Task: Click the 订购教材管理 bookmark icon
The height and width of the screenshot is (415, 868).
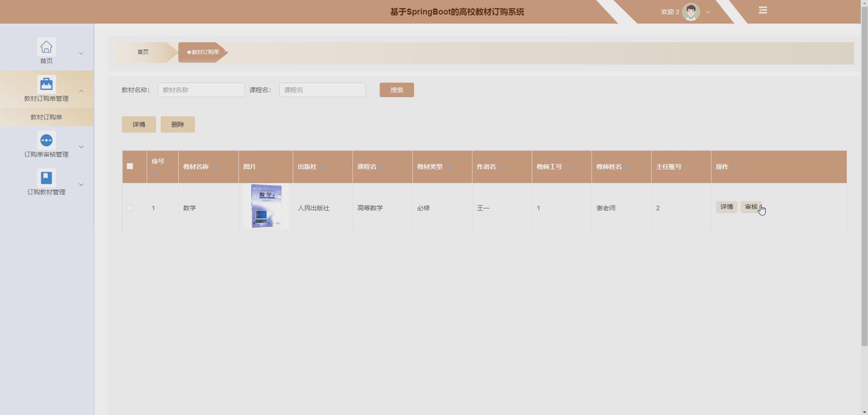Action: click(46, 178)
